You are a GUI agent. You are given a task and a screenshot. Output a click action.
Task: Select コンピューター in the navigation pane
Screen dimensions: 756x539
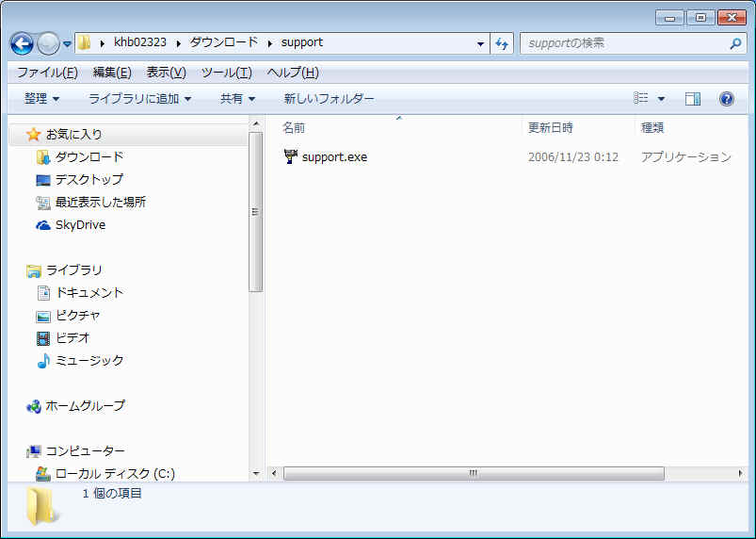tap(86, 451)
